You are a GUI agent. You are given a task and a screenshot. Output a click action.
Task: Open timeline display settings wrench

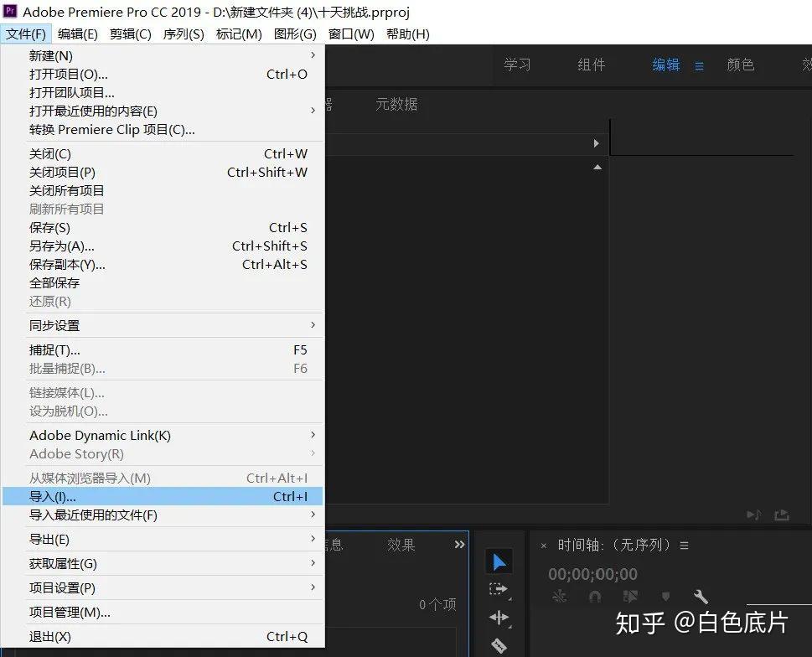pos(701,597)
